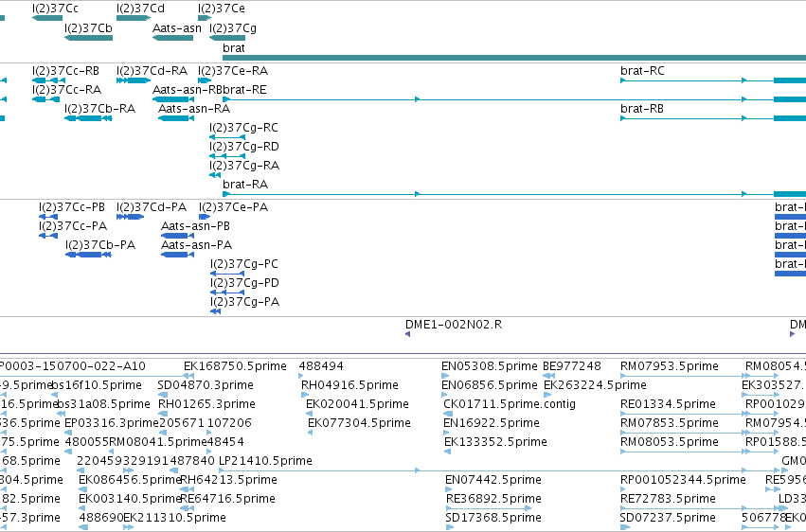Click the Aats-asn-PB protein label

click(195, 226)
